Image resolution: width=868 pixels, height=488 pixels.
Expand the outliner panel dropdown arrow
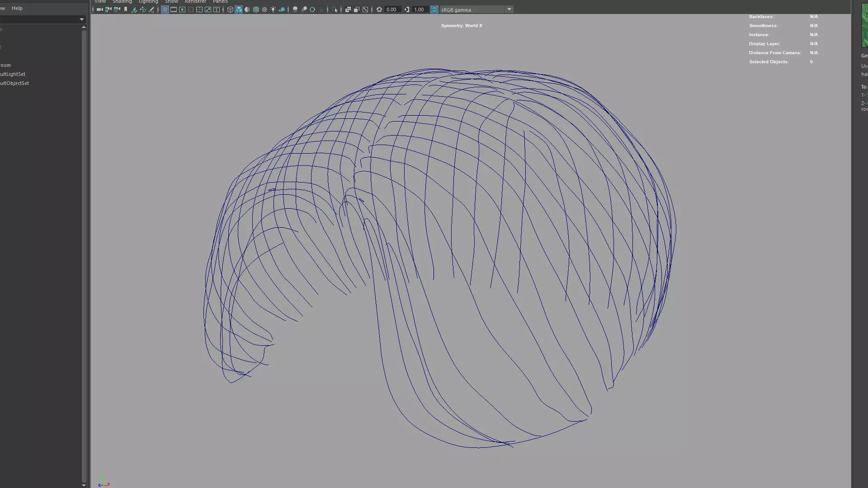tap(82, 19)
